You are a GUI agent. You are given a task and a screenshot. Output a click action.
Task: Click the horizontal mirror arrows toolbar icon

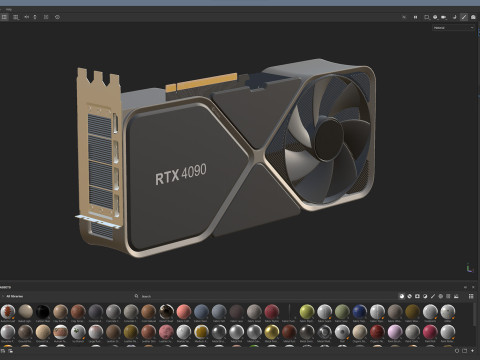tap(27, 17)
